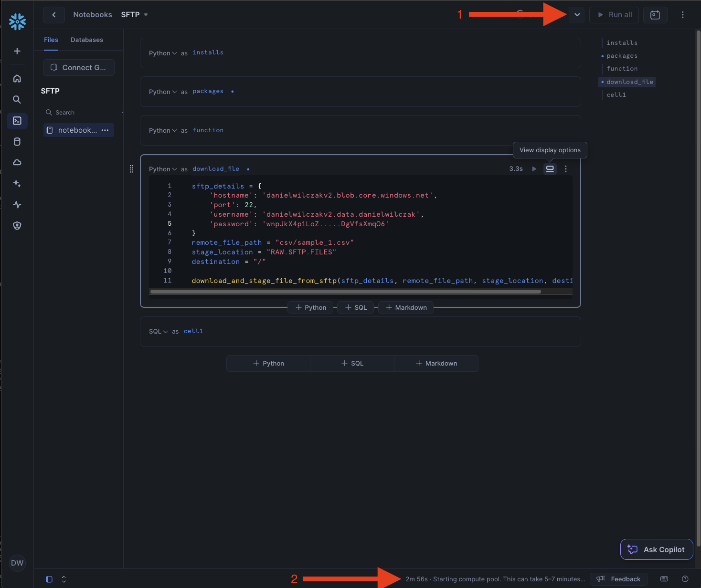Expand the dropdown arrow beside Run all
This screenshot has width=701, height=588.
pyautogui.click(x=577, y=15)
